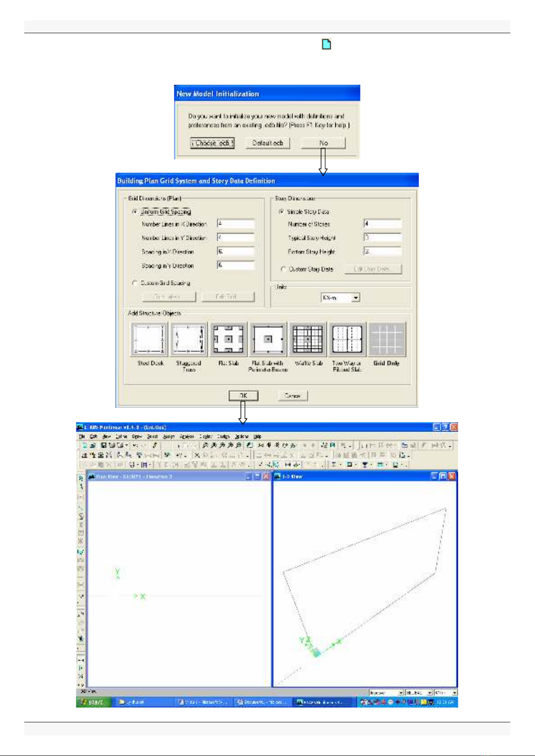The height and width of the screenshot is (756, 535).
Task: Select the Grid Only template
Action: pos(386,339)
